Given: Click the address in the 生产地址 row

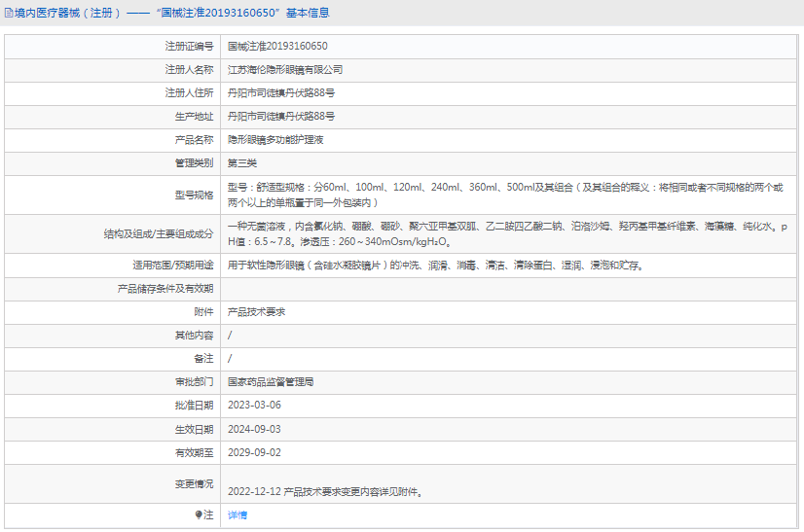Looking at the screenshot, I should coord(281,116).
